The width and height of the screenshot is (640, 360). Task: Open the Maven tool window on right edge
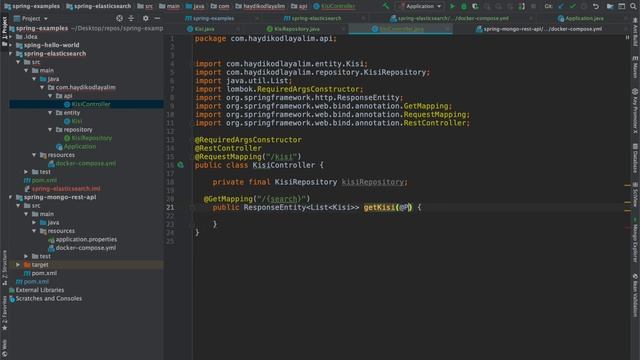(x=635, y=67)
